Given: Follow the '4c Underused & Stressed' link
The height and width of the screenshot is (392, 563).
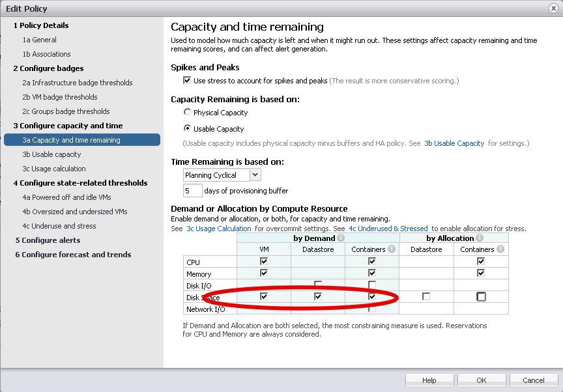Looking at the screenshot, I should click(x=388, y=229).
